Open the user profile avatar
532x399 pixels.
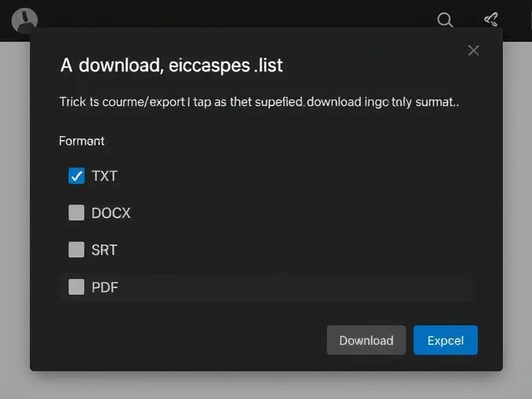coord(24,21)
